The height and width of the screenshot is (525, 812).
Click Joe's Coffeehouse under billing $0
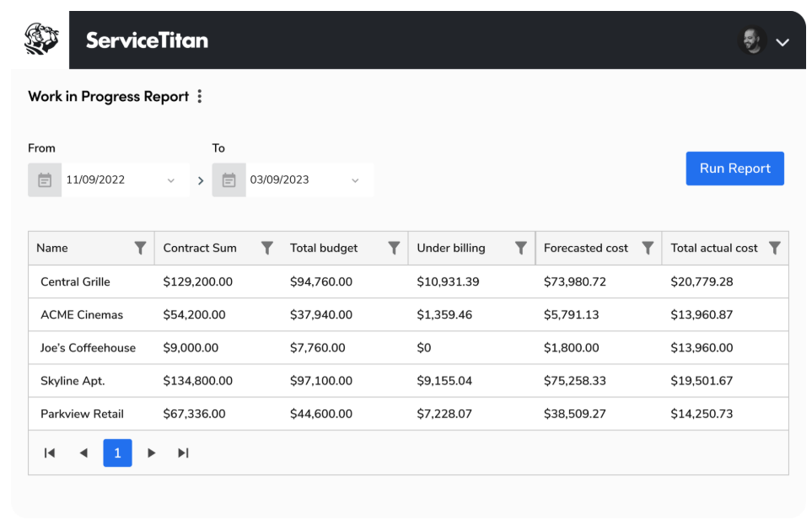click(x=424, y=348)
